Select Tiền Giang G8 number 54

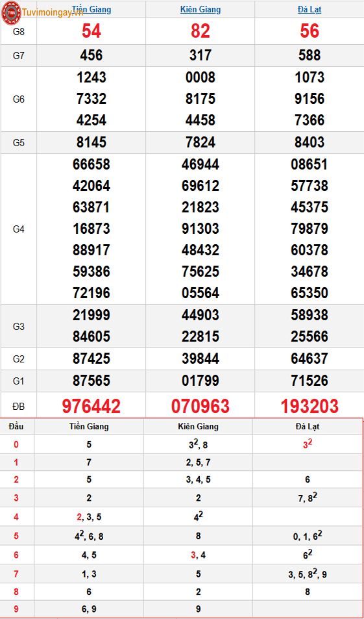click(91, 31)
